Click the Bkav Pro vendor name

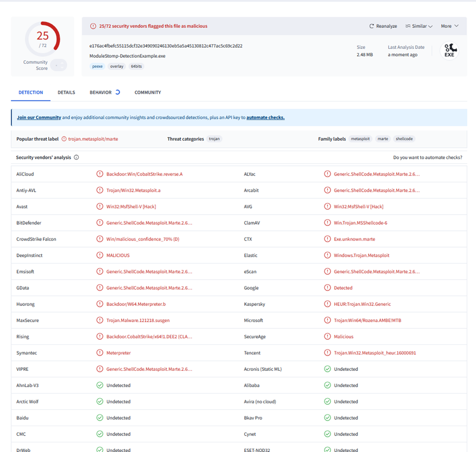click(253, 418)
